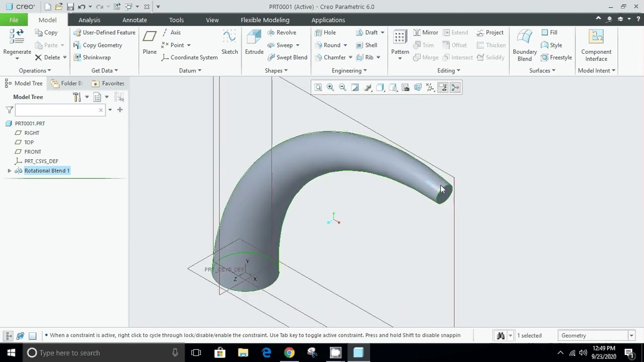Click the Swept Blend tool
This screenshot has width=644, height=362.
287,57
